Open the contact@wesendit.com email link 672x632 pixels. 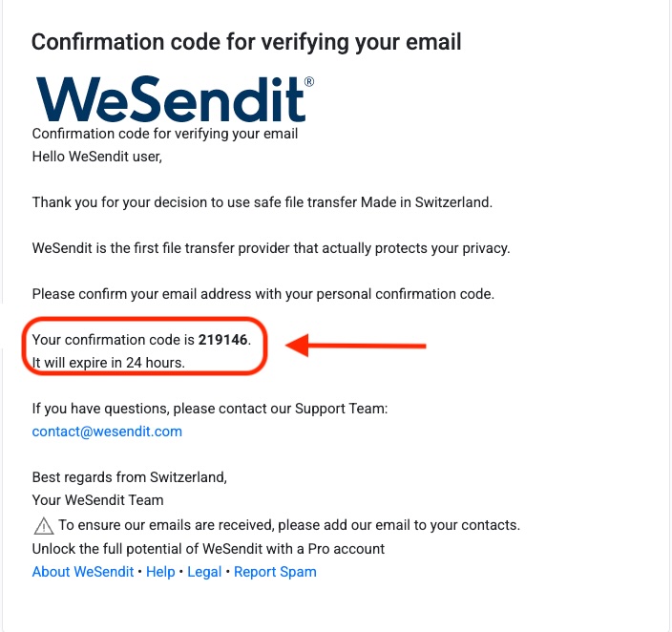click(107, 432)
